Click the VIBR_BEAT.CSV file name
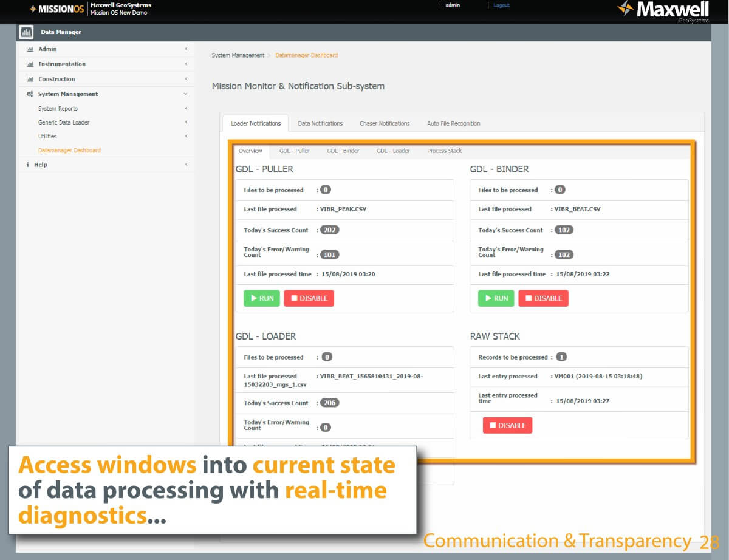This screenshot has width=729, height=560. click(578, 209)
